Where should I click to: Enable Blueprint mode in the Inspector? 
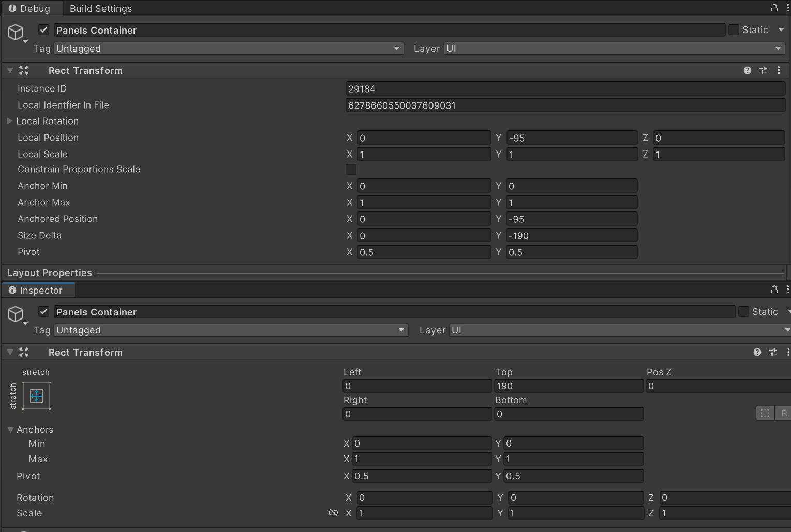765,413
